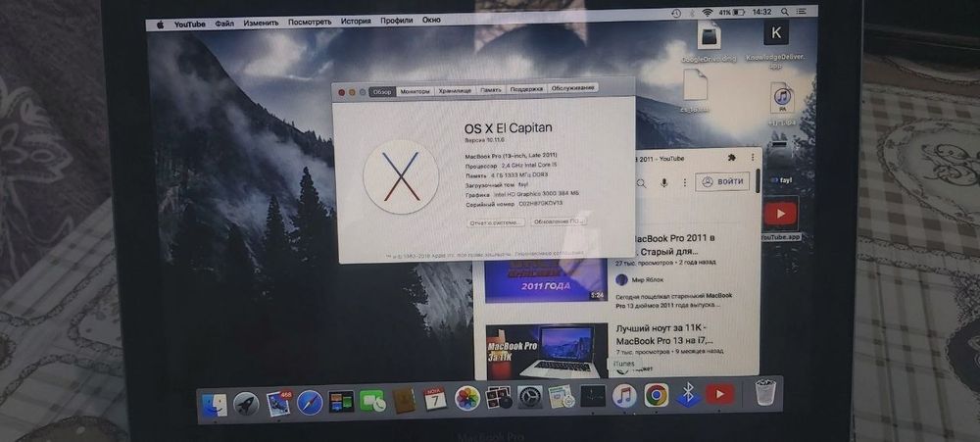This screenshot has height=442, width=980.
Task: Click MacBook Pro за 11К video thumbnail
Action: (x=546, y=351)
